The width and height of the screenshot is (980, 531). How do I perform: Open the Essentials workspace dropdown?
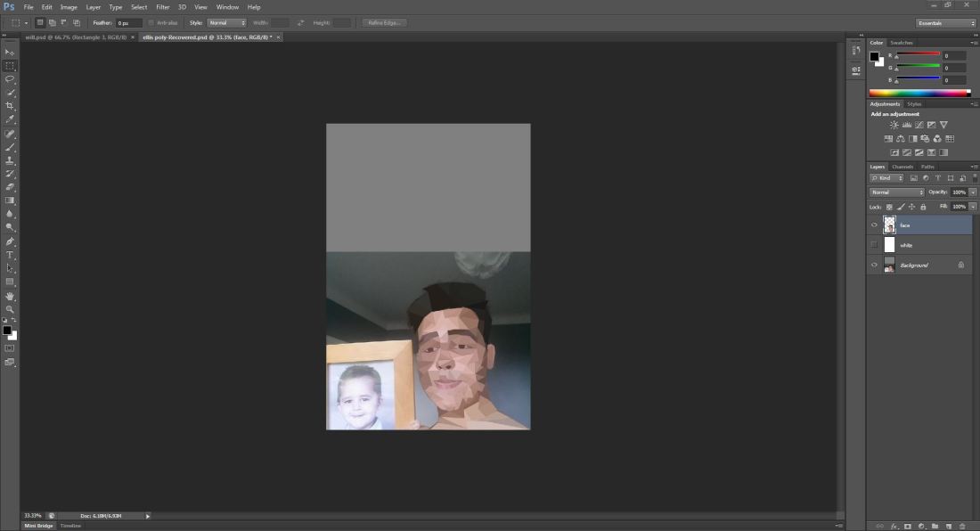click(945, 23)
